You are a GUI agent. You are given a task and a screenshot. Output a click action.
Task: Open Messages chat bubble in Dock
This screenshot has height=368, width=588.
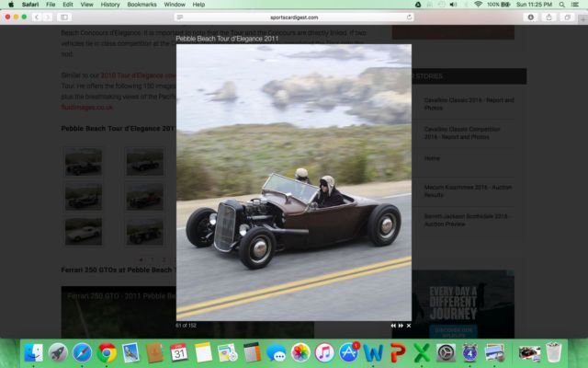[x=277, y=353]
